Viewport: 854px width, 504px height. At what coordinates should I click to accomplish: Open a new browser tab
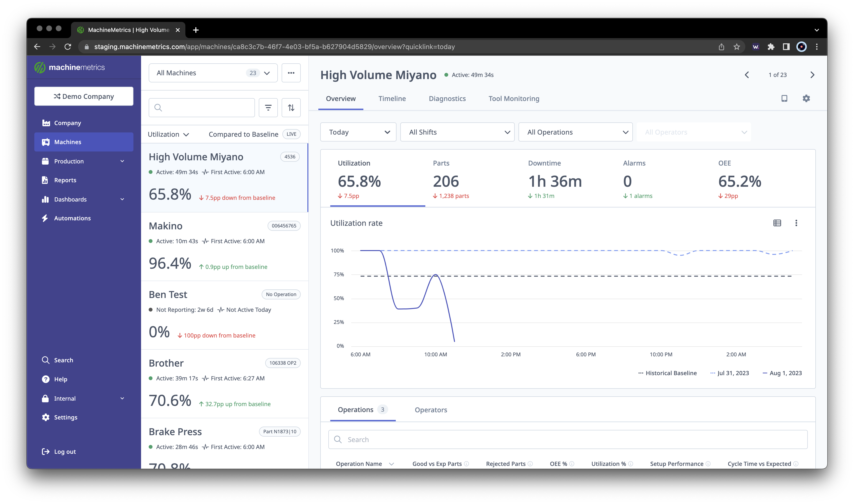tap(196, 30)
